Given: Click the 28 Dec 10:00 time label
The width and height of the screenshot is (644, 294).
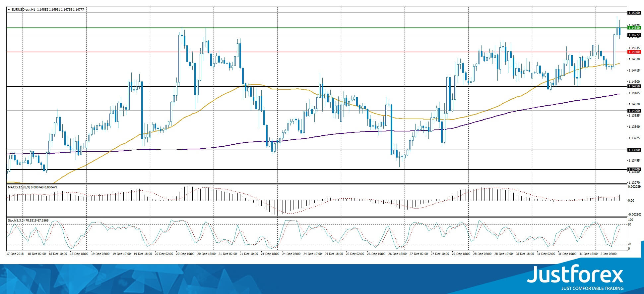Looking at the screenshot, I should [x=503, y=254].
